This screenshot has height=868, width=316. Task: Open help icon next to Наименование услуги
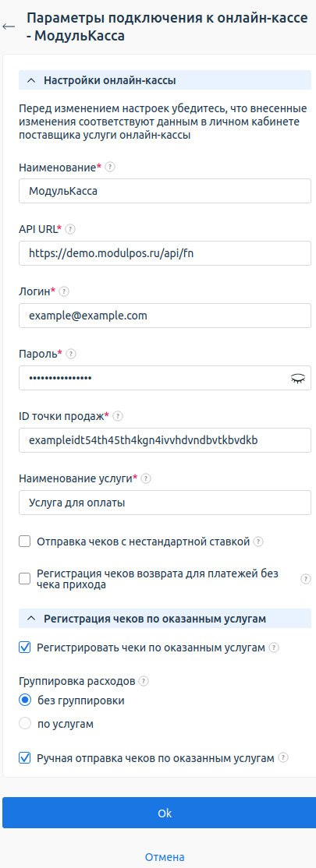(146, 478)
